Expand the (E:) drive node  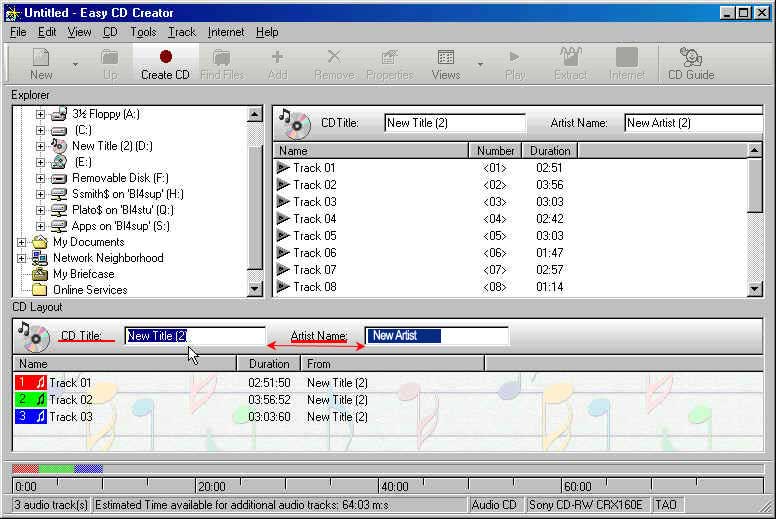coord(40,162)
